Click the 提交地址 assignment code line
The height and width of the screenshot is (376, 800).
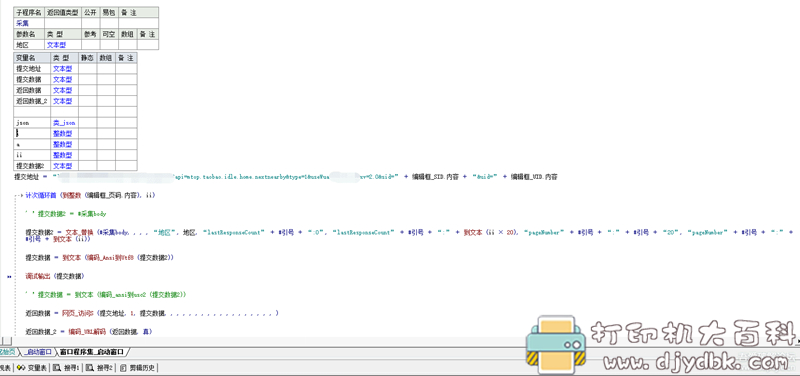286,177
